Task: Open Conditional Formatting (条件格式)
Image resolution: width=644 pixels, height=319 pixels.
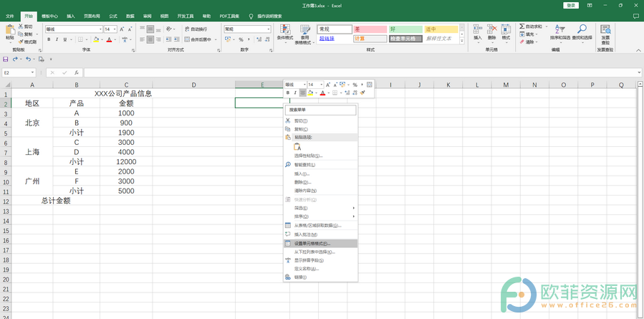Action: (284, 33)
